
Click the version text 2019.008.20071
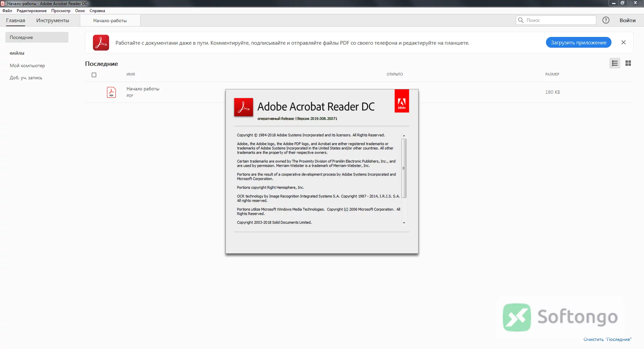324,118
